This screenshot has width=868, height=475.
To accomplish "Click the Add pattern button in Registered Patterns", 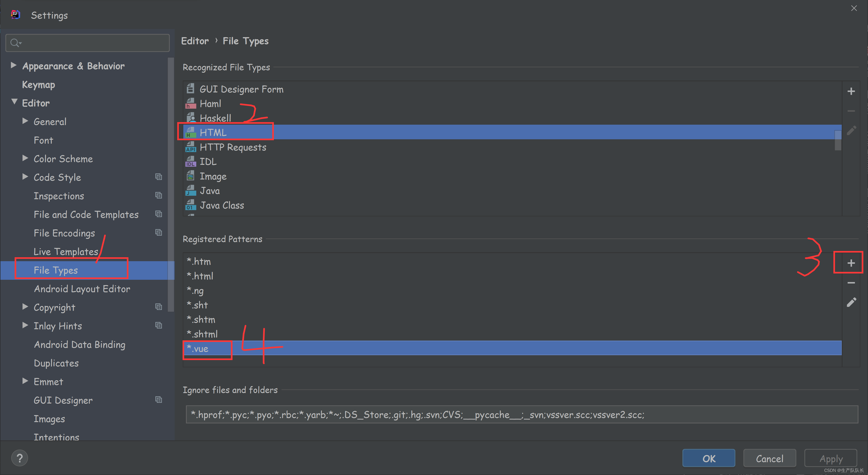I will tap(852, 262).
